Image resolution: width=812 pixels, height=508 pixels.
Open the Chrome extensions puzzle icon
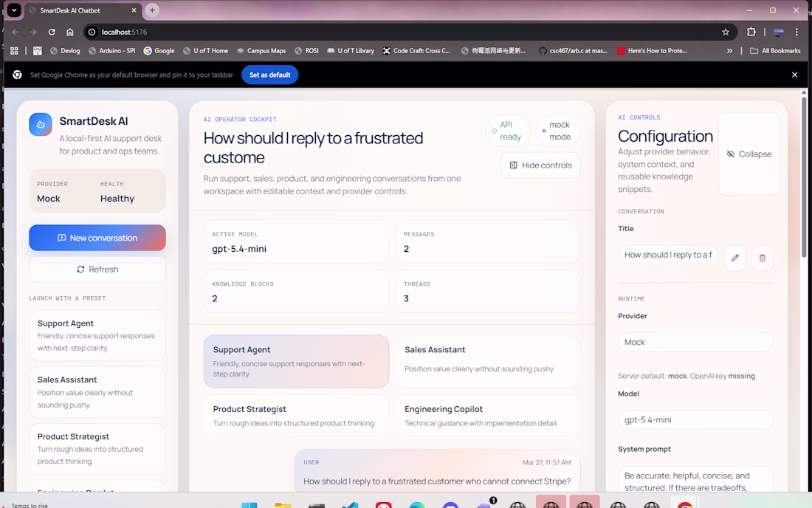(751, 32)
